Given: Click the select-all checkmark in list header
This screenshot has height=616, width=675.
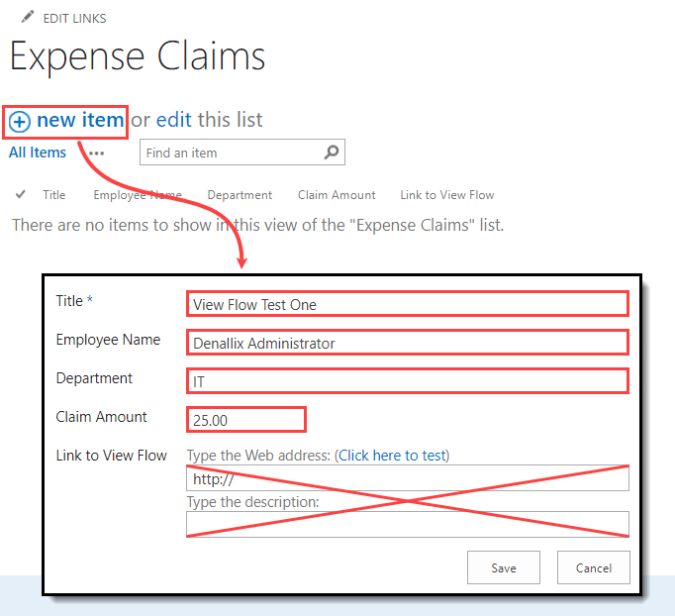Looking at the screenshot, I should (x=21, y=195).
